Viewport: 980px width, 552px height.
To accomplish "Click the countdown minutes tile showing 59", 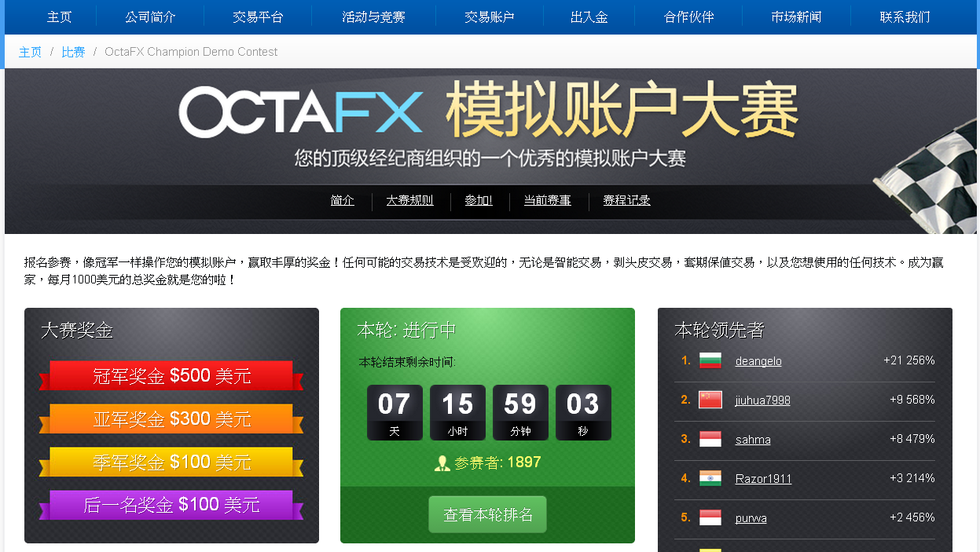I will tap(520, 412).
